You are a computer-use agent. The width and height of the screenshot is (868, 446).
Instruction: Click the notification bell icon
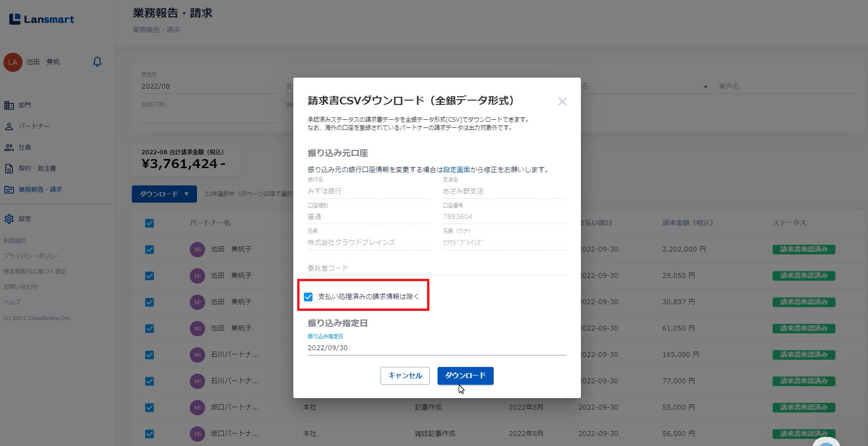97,62
